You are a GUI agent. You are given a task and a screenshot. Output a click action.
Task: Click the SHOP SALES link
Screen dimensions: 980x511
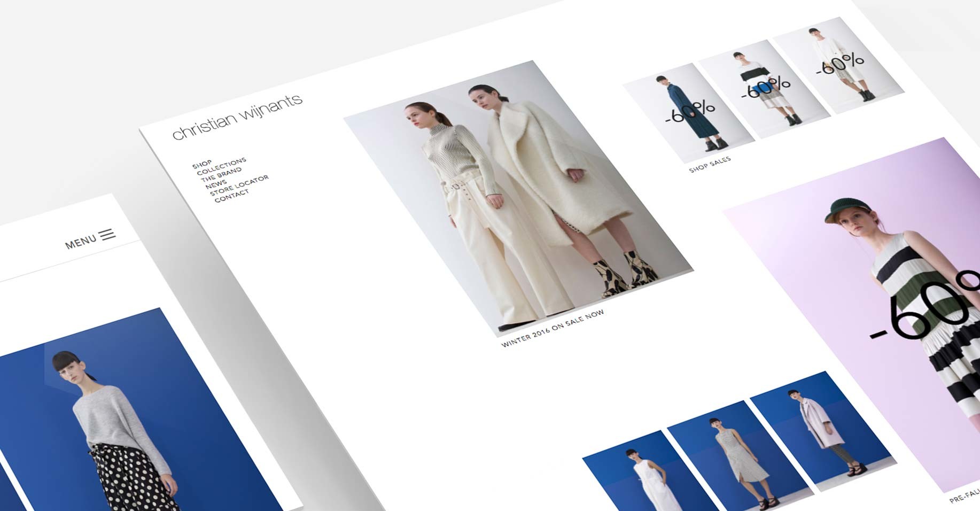pyautogui.click(x=710, y=165)
